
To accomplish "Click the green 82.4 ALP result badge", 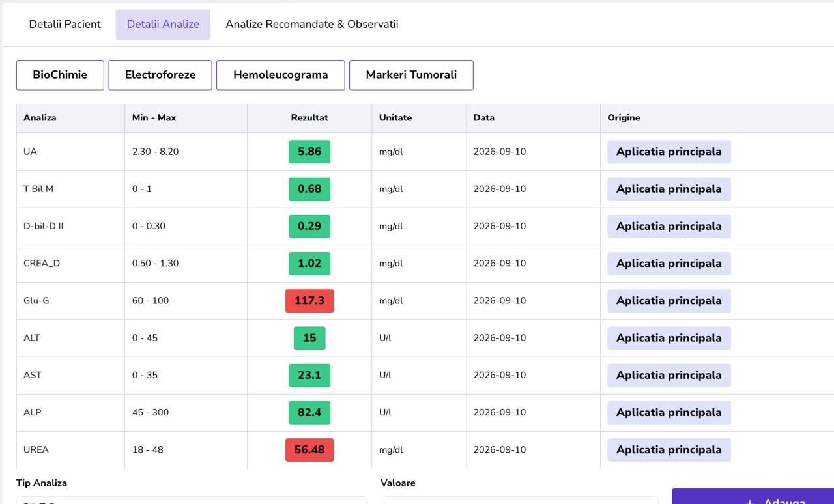I will point(309,413).
